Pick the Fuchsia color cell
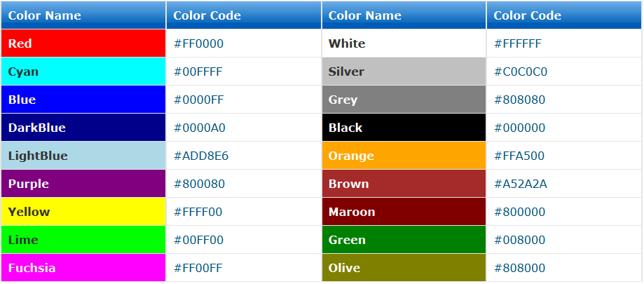 coord(83,268)
